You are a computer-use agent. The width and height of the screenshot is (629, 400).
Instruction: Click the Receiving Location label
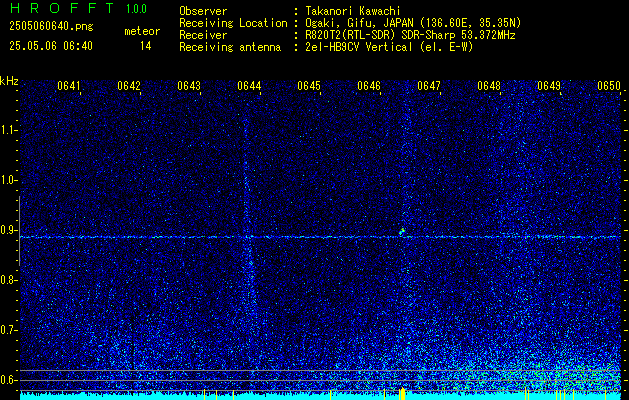(233, 23)
